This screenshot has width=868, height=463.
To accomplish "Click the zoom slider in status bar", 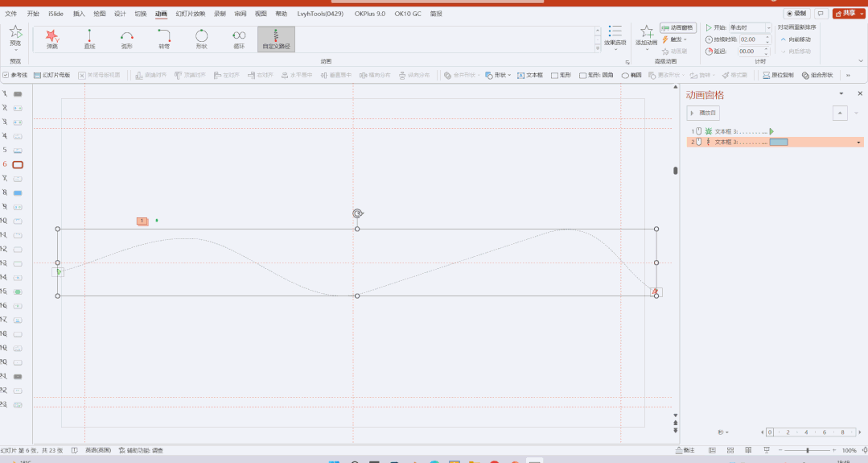I will 808,450.
